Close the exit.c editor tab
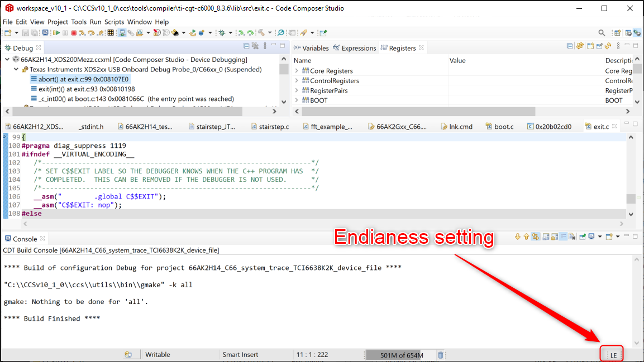Screen dimensions: 644x362 (x=614, y=126)
